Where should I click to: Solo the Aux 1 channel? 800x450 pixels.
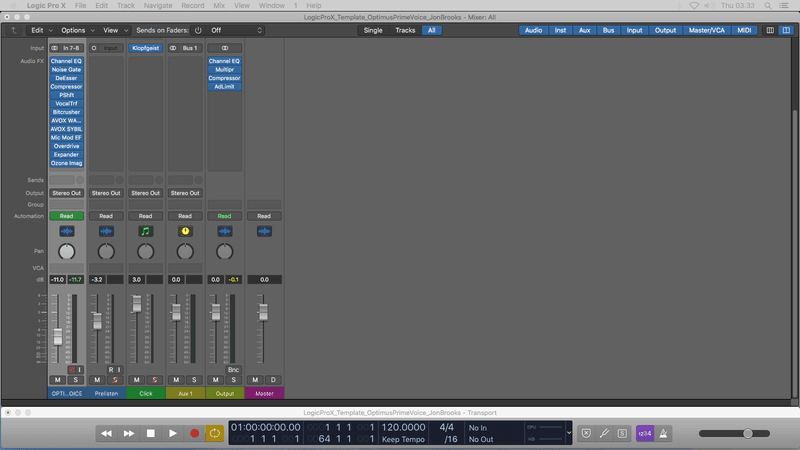tap(194, 380)
